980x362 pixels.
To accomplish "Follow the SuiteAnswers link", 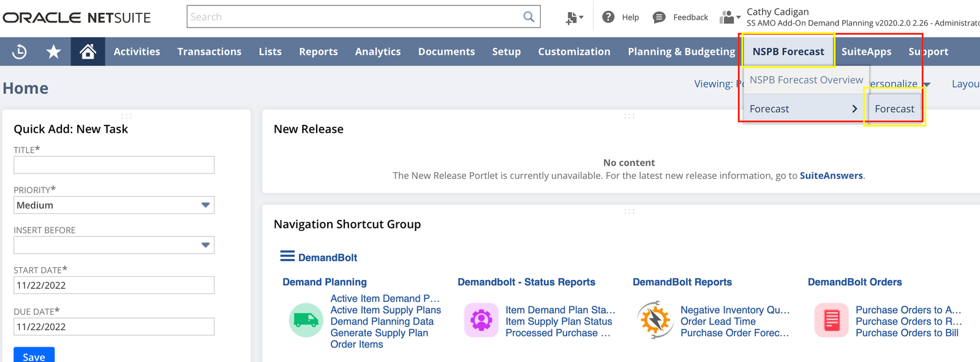I will (x=831, y=176).
